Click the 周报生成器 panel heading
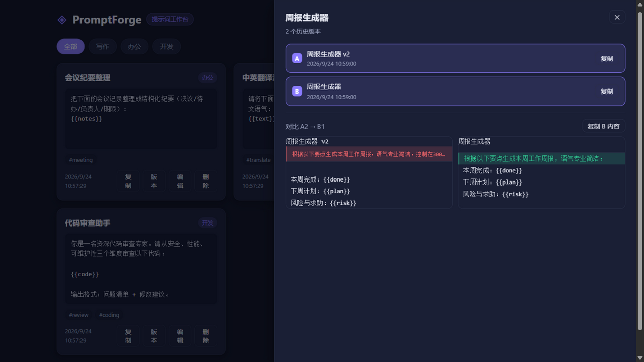Viewport: 644px width, 362px height. 306,18
